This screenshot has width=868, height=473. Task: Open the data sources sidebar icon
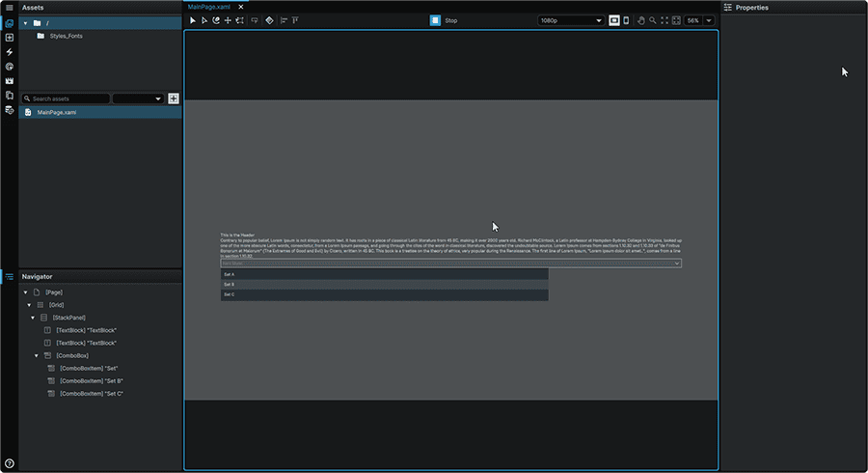tap(10, 110)
